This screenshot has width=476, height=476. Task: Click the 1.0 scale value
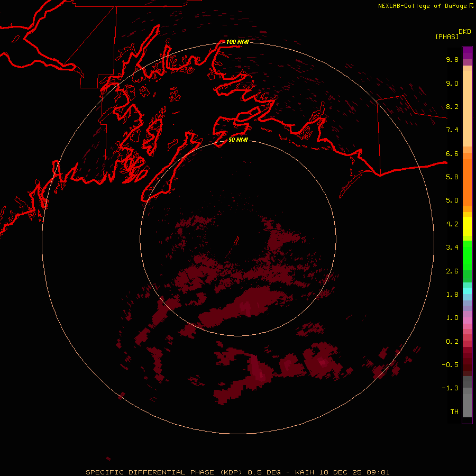(x=452, y=318)
